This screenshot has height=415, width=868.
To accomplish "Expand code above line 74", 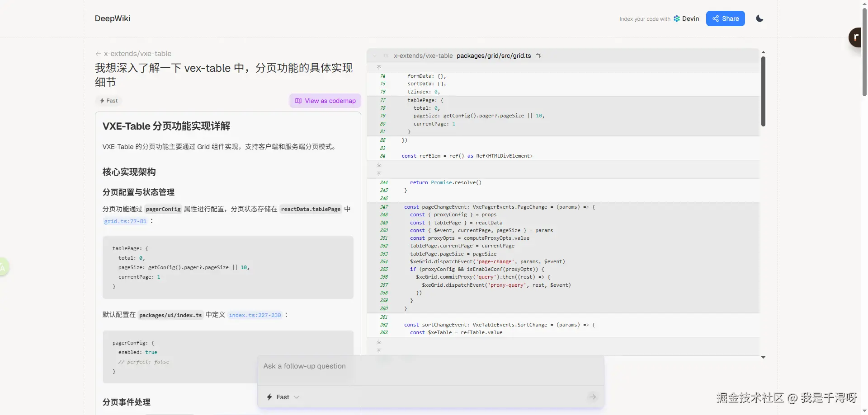I will pos(379,67).
